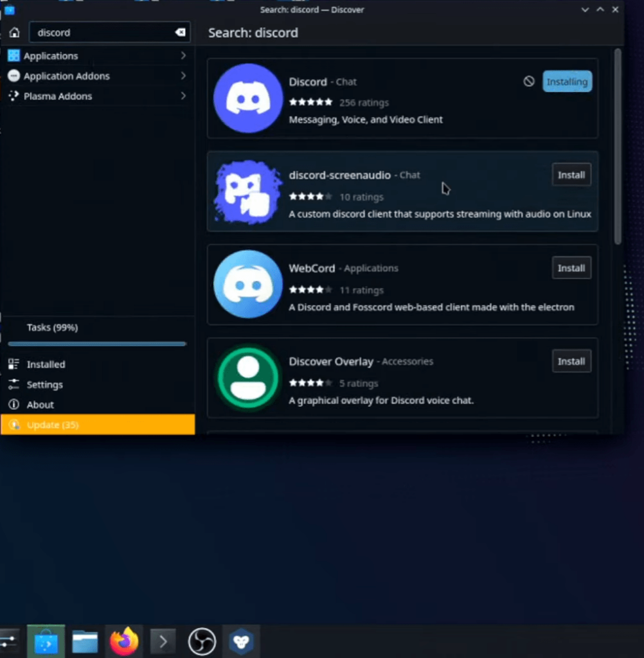
Task: Launch Firefox from the taskbar
Action: tap(124, 641)
